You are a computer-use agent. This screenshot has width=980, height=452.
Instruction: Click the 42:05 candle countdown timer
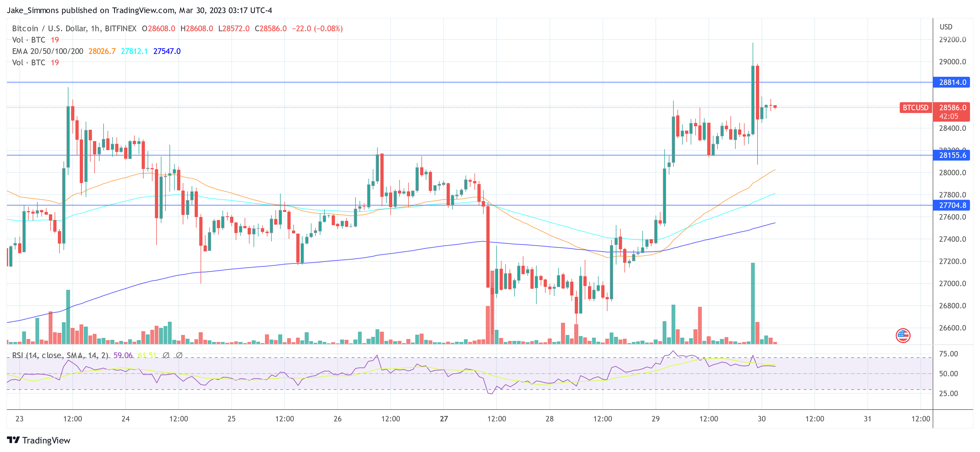point(948,117)
